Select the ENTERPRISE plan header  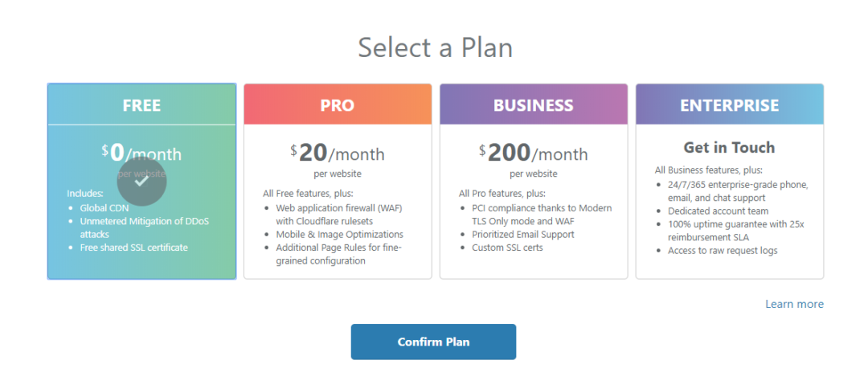click(729, 105)
